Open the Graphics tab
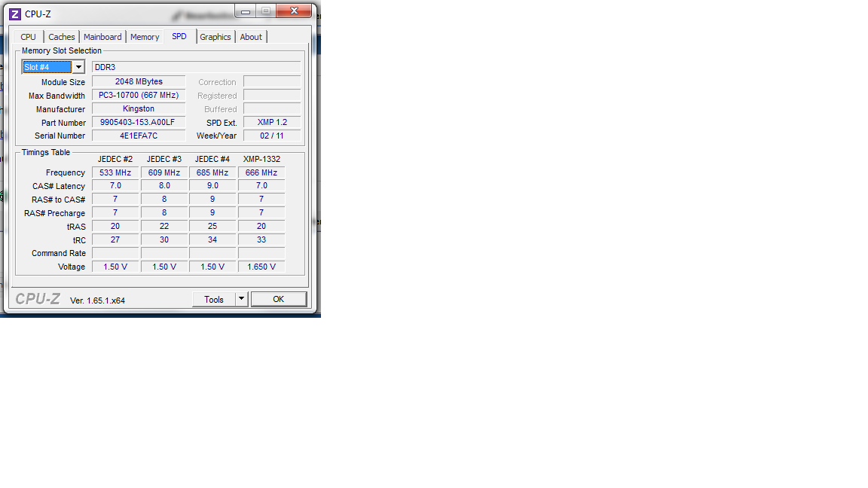868x488 pixels. [x=215, y=37]
